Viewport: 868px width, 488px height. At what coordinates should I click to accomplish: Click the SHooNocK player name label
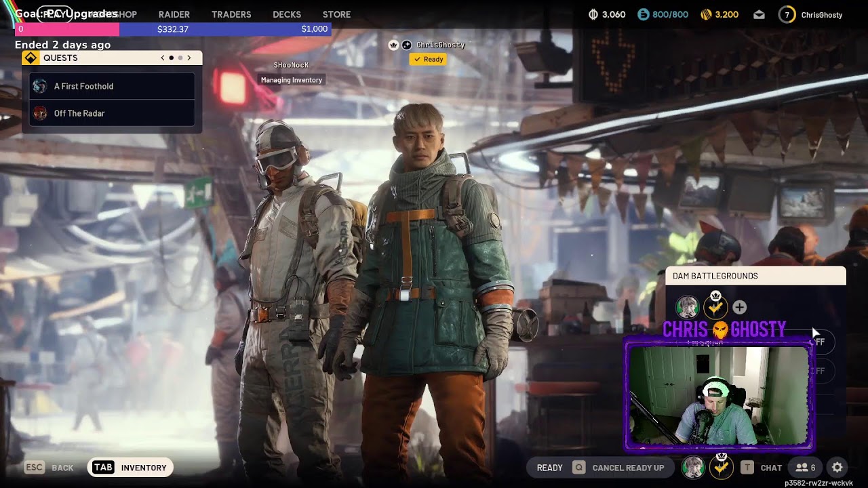291,65
